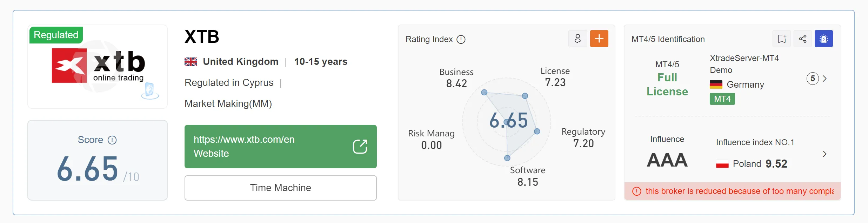Click the red complaints warning banner
This screenshot has width=868, height=223.
[x=733, y=191]
